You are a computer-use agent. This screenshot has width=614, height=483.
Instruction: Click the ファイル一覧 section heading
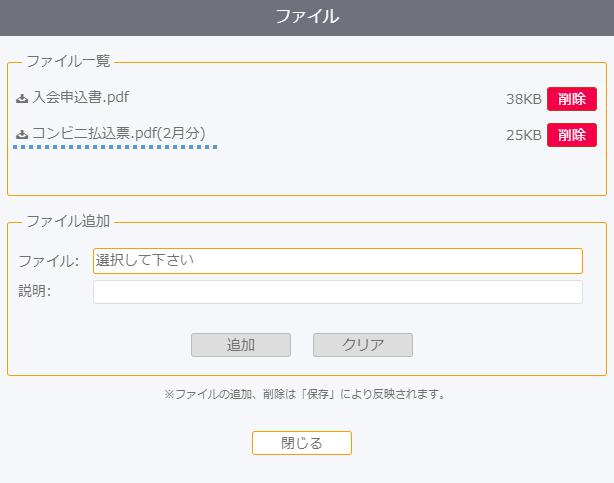(x=68, y=61)
